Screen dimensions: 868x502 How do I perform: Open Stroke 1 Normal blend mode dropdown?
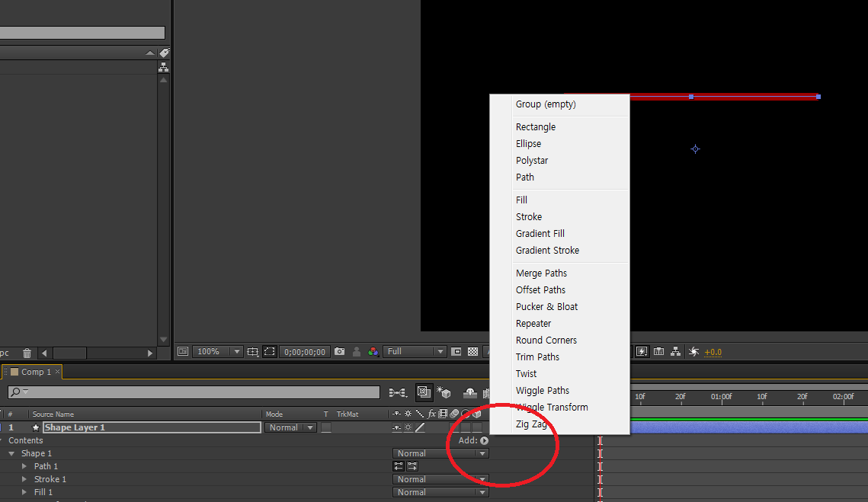[440, 479]
